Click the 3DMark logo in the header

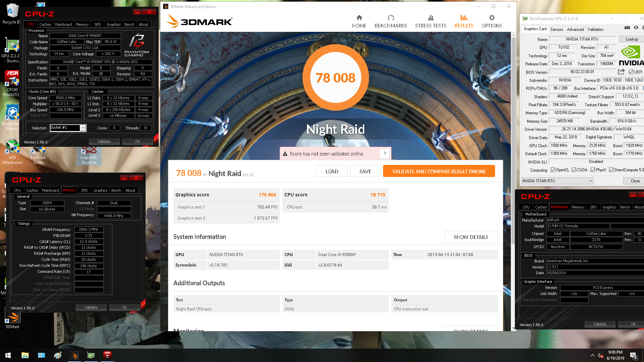pos(199,21)
